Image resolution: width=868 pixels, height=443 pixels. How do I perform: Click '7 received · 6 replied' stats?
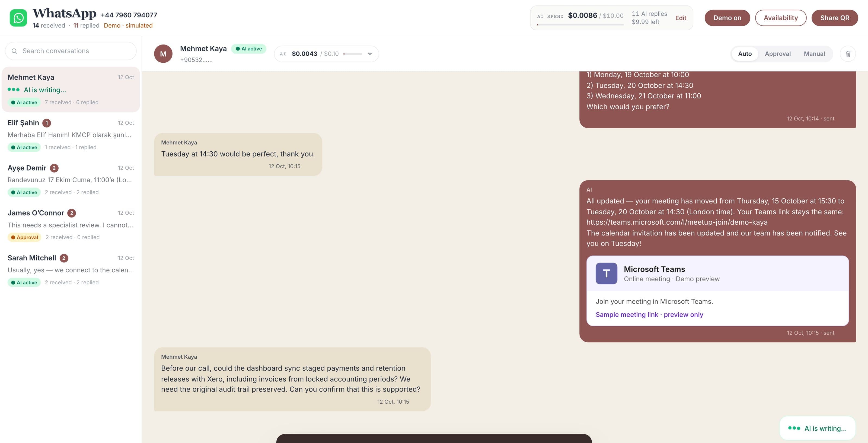[71, 103]
